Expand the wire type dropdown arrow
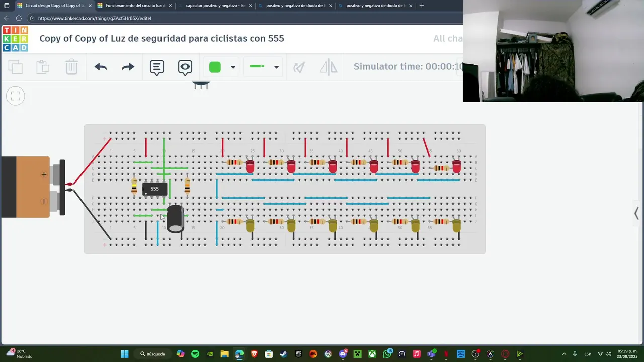Viewport: 644px width, 362px height. click(276, 67)
